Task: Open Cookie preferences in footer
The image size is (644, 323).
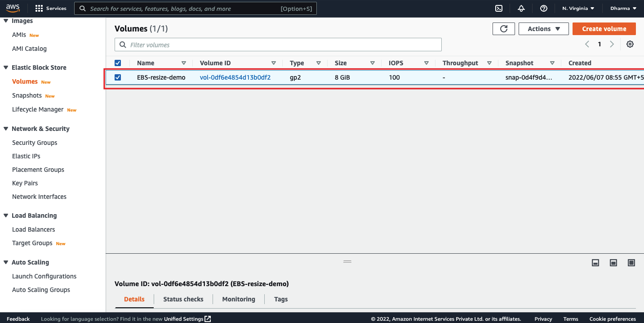Action: [613, 319]
